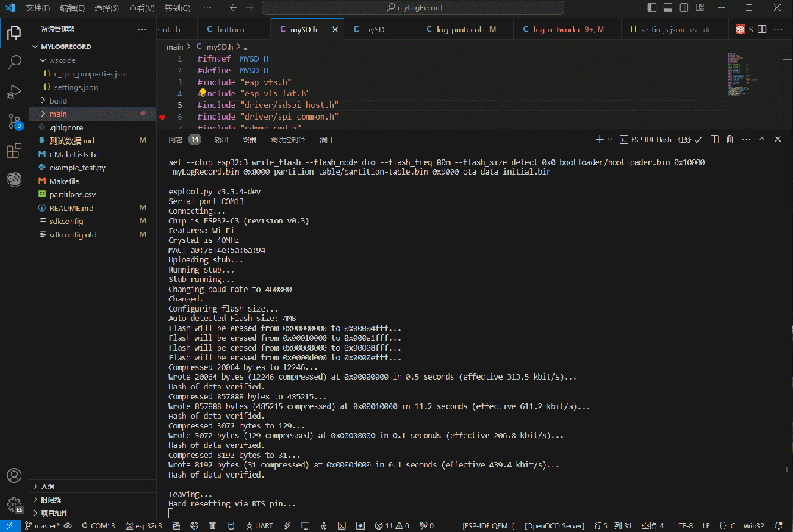Collapse the .vscode folder
Viewport: 793px width, 532px height.
coord(57,60)
